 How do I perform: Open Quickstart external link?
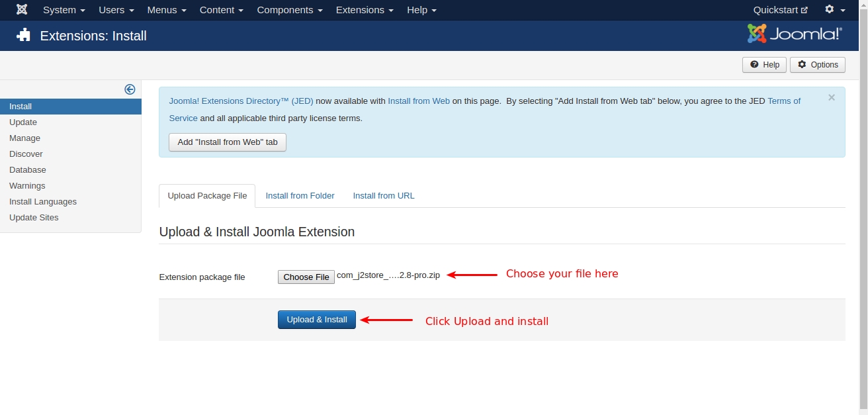[x=781, y=10]
